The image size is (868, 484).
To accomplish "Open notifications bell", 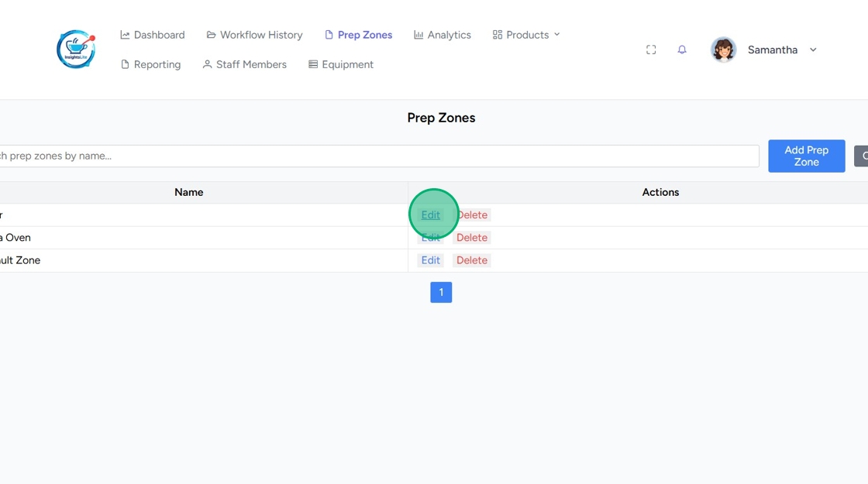I will pyautogui.click(x=682, y=50).
